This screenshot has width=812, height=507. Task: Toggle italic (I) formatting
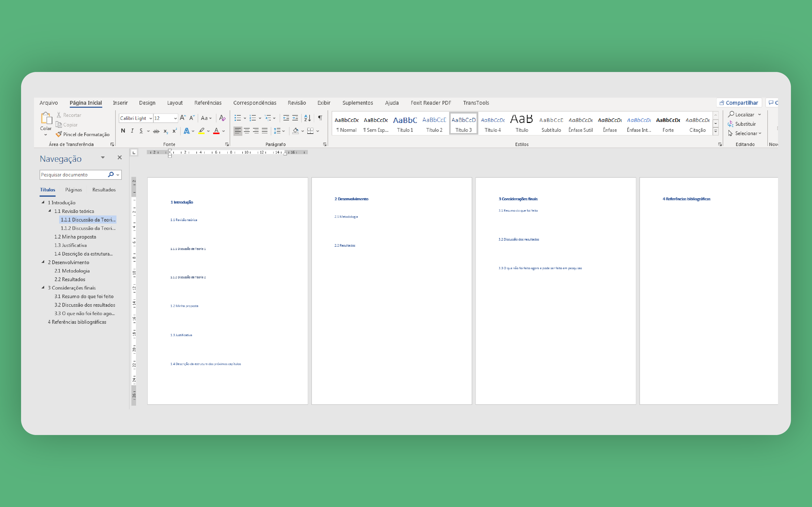(132, 131)
